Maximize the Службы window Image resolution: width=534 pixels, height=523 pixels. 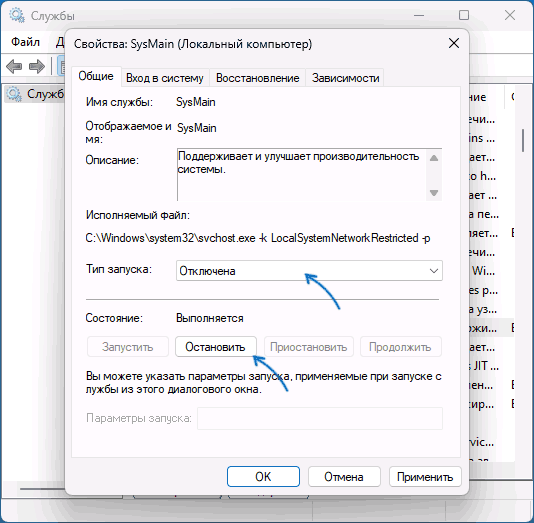pyautogui.click(x=464, y=15)
